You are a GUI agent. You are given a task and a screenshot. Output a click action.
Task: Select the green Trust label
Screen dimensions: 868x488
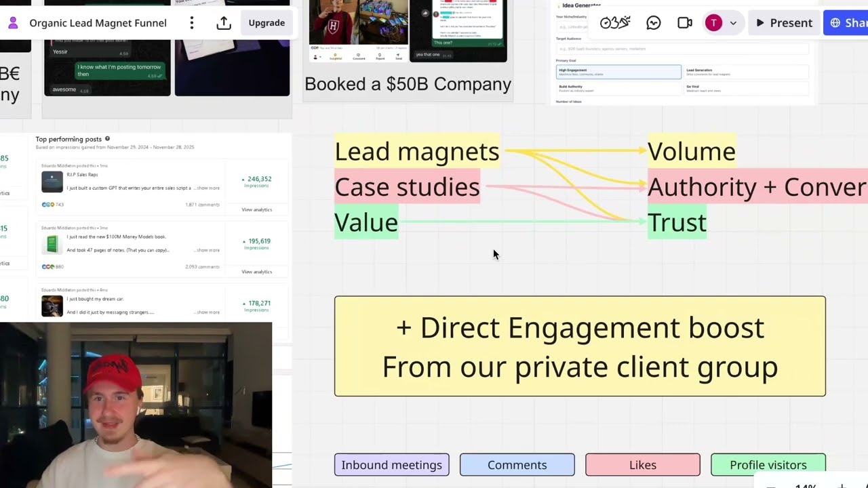pos(677,222)
